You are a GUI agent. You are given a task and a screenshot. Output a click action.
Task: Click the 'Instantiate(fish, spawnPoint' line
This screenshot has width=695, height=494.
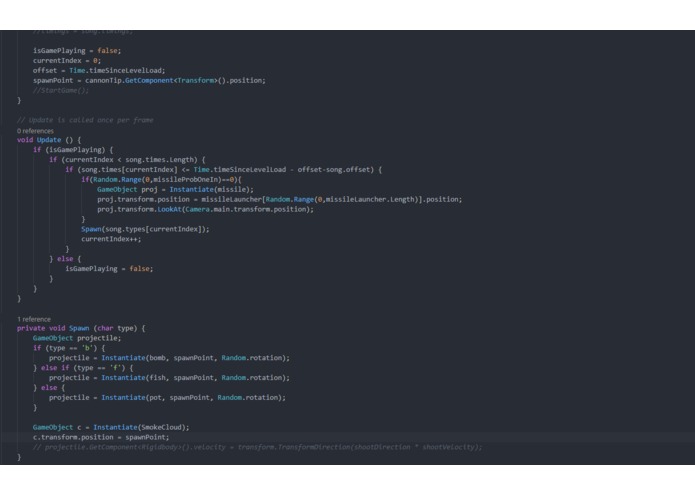point(169,378)
